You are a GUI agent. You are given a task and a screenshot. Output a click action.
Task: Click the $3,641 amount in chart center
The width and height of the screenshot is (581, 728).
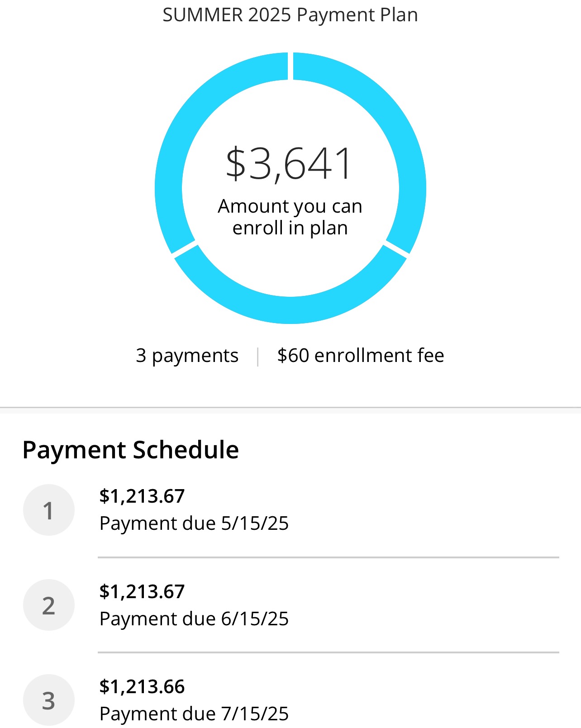point(290,164)
